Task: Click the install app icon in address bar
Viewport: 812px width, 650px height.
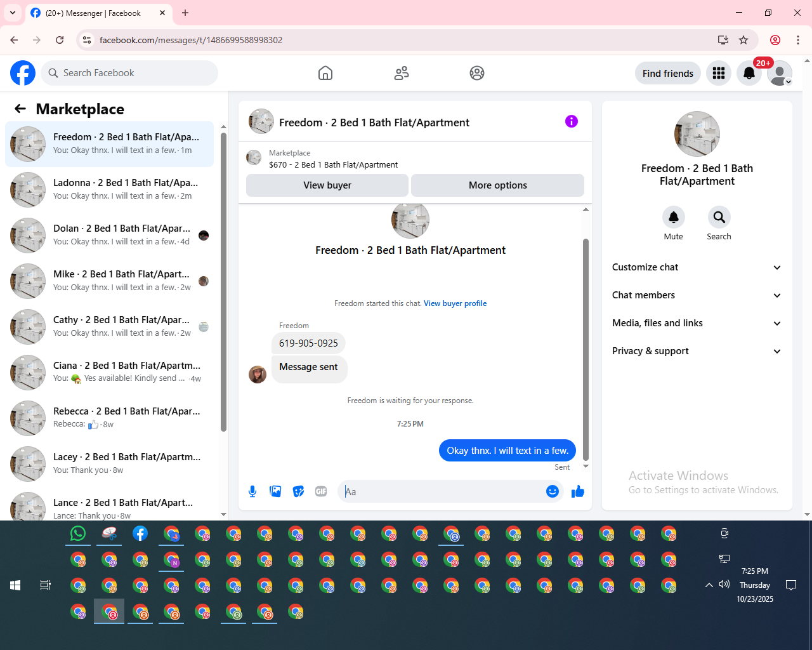Action: tap(723, 40)
